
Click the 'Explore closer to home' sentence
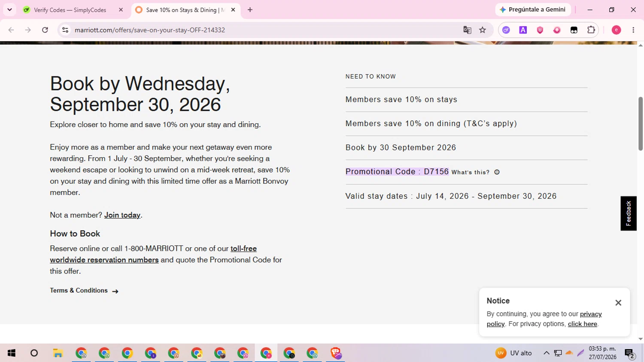155,125
